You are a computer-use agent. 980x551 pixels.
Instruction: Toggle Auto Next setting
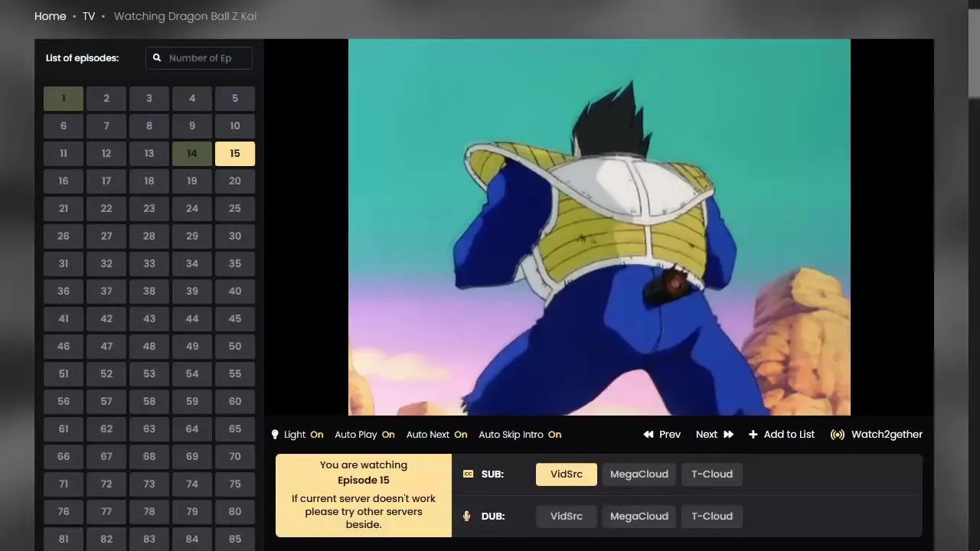click(436, 435)
